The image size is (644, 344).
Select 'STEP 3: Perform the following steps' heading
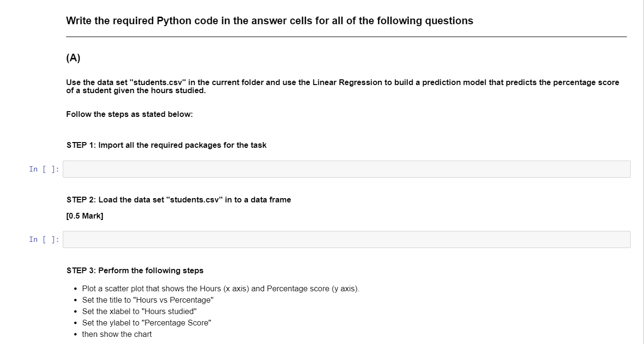[x=135, y=271]
